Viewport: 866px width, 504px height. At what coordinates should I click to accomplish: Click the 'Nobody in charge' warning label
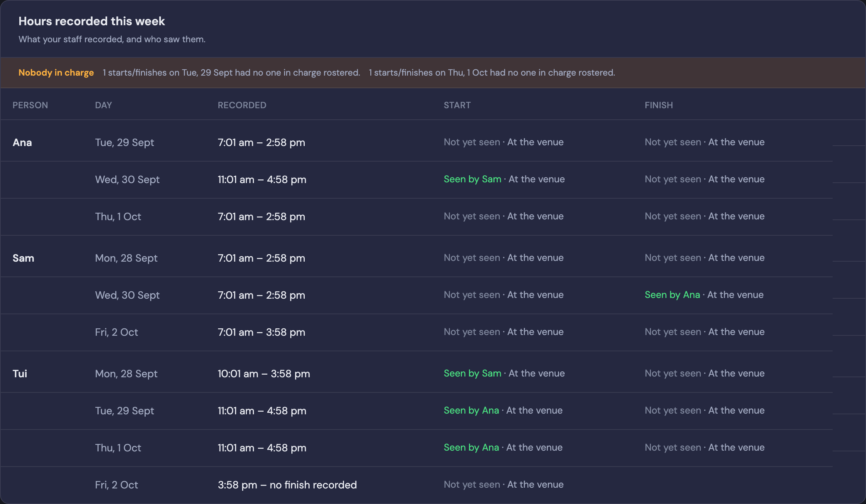56,73
